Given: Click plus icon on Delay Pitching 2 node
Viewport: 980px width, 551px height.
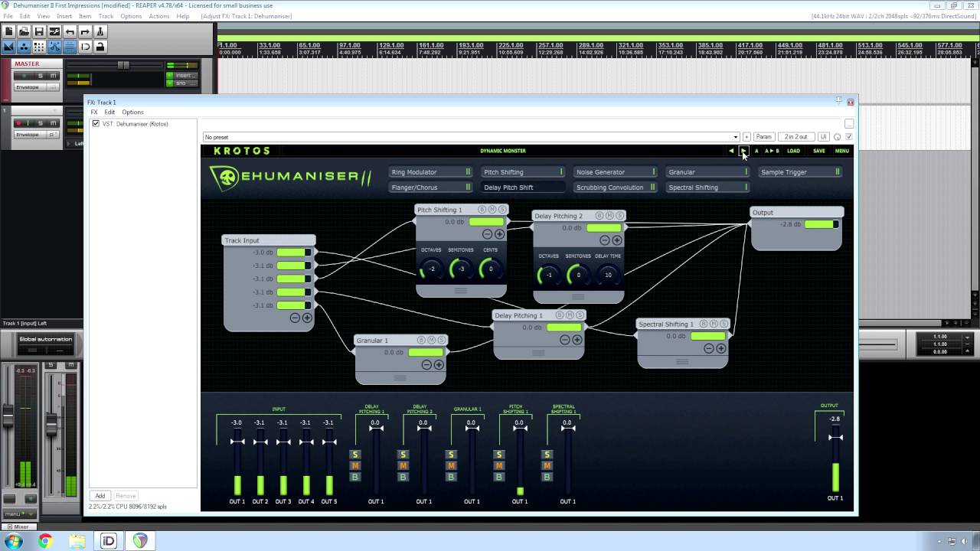Looking at the screenshot, I should (x=616, y=240).
